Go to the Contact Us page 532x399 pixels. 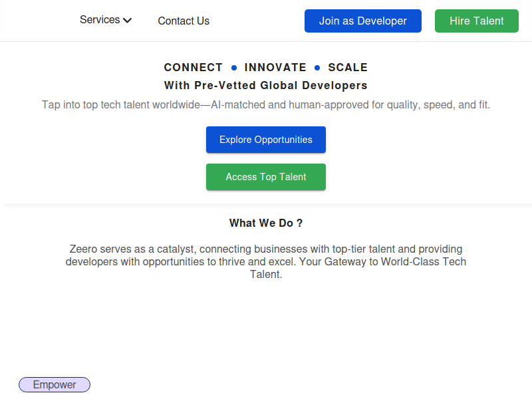point(184,21)
